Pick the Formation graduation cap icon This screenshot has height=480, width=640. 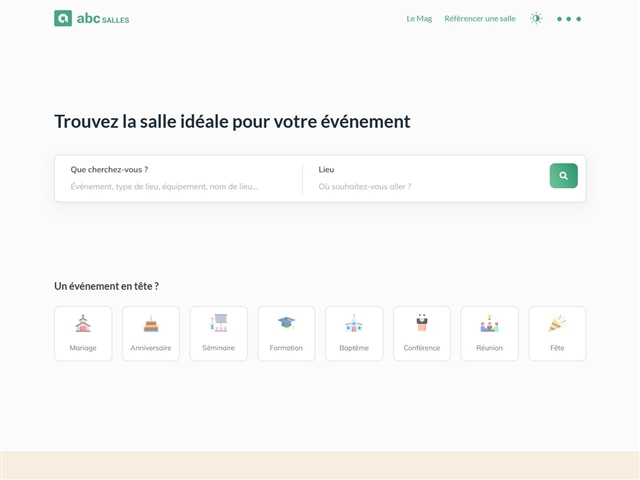[x=286, y=323]
